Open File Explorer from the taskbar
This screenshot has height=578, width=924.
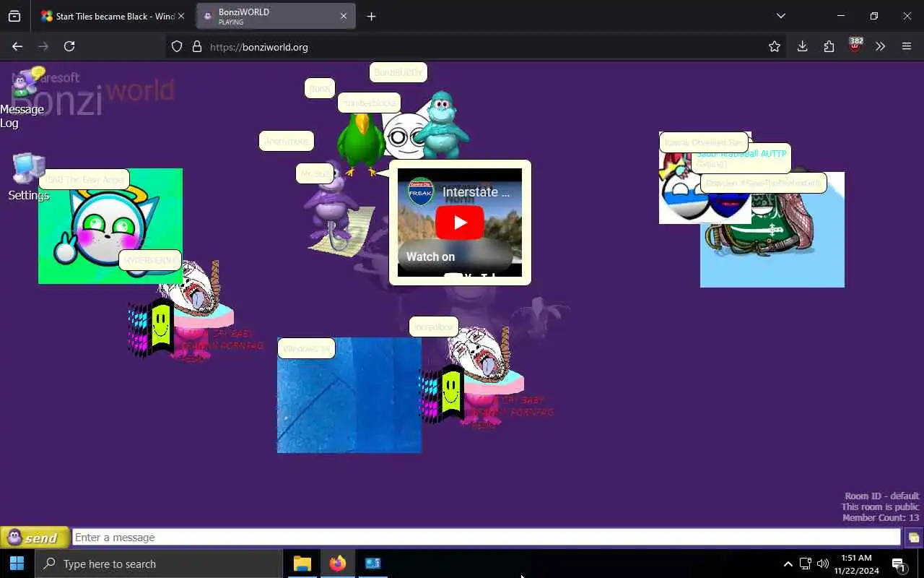[302, 564]
